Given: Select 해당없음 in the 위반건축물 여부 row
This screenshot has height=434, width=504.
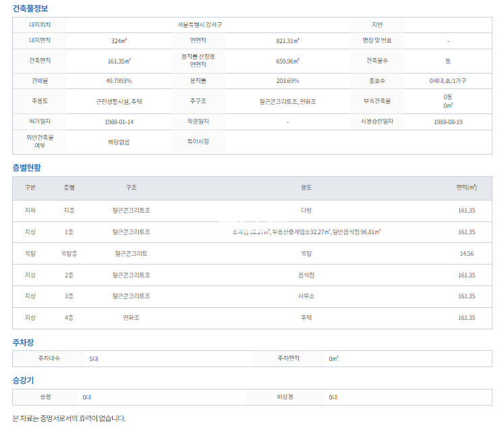Looking at the screenshot, I should click(x=119, y=142).
